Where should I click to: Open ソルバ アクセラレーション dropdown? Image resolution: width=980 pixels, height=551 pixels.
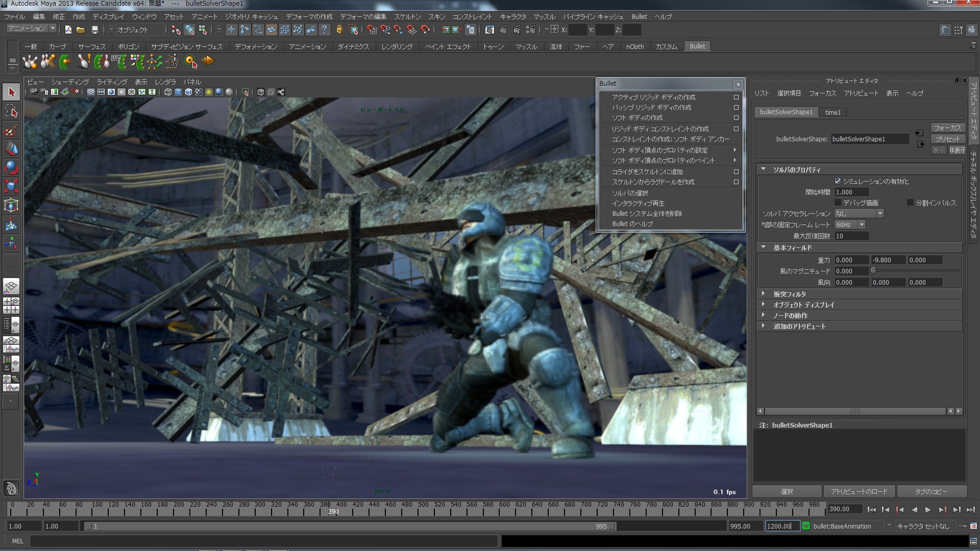[859, 214]
